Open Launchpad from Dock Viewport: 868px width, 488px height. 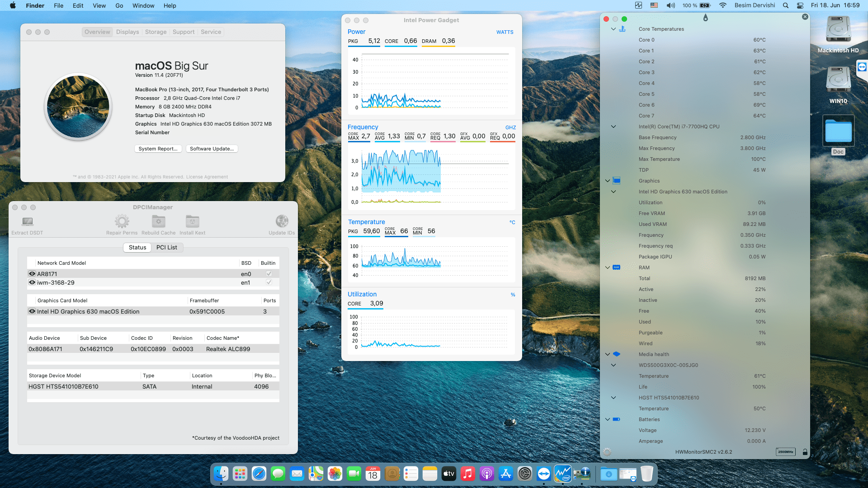coord(240,474)
